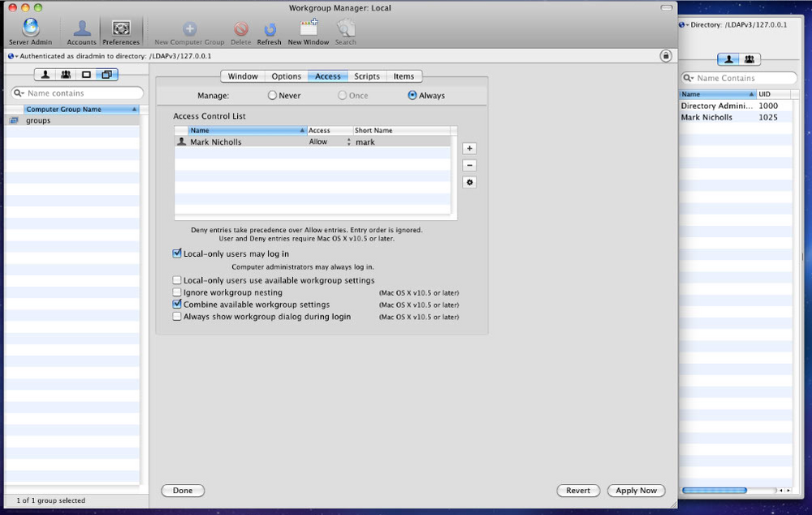Switch to Accounts in the toolbar
The image size is (812, 515).
(x=81, y=32)
